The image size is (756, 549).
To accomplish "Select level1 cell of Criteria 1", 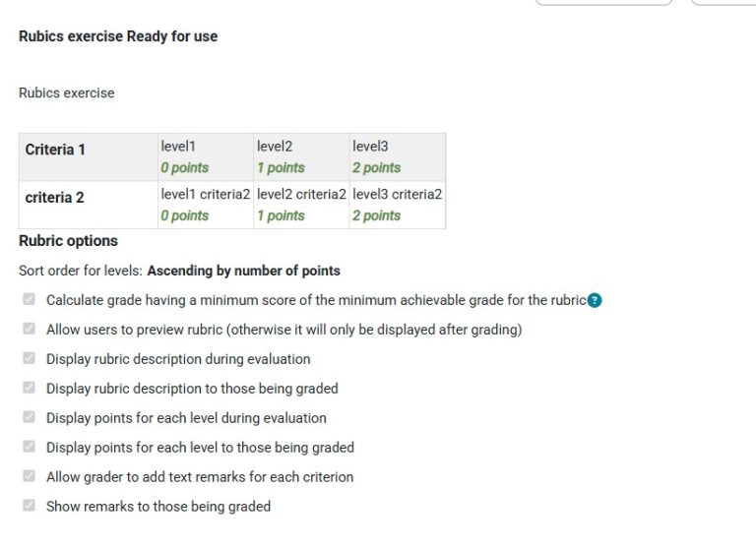I will [x=205, y=156].
